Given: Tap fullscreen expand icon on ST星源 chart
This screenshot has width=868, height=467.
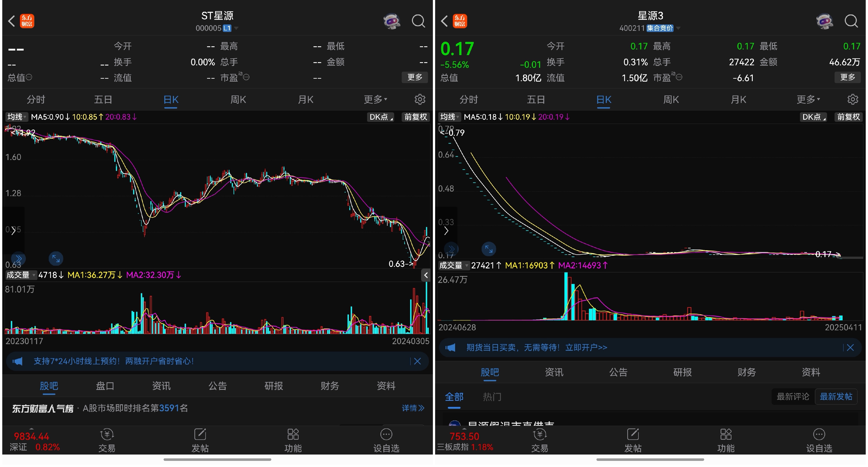Looking at the screenshot, I should (56, 259).
